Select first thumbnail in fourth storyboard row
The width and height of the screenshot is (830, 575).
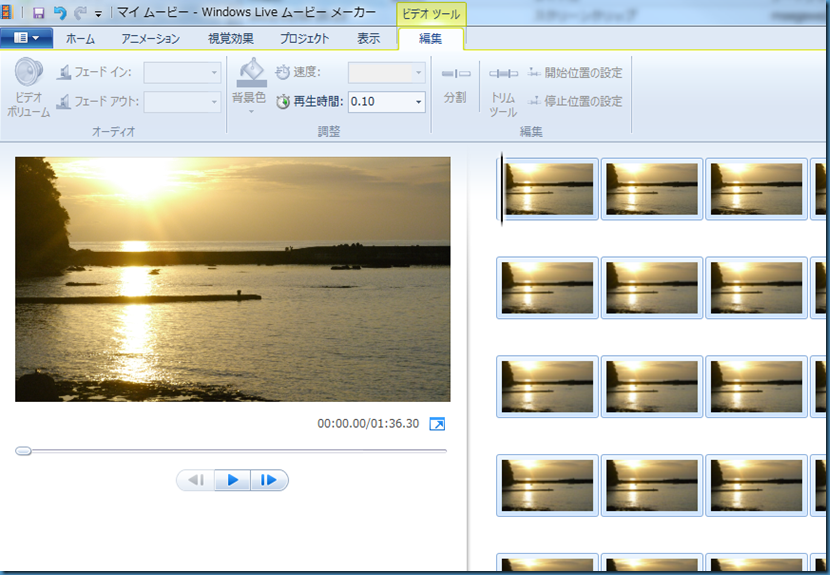(x=547, y=485)
